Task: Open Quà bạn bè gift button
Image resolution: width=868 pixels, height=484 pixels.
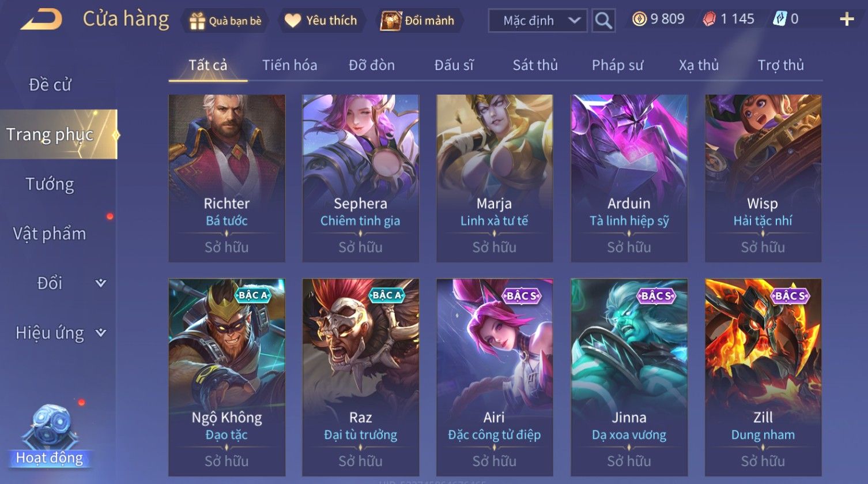Action: [225, 21]
